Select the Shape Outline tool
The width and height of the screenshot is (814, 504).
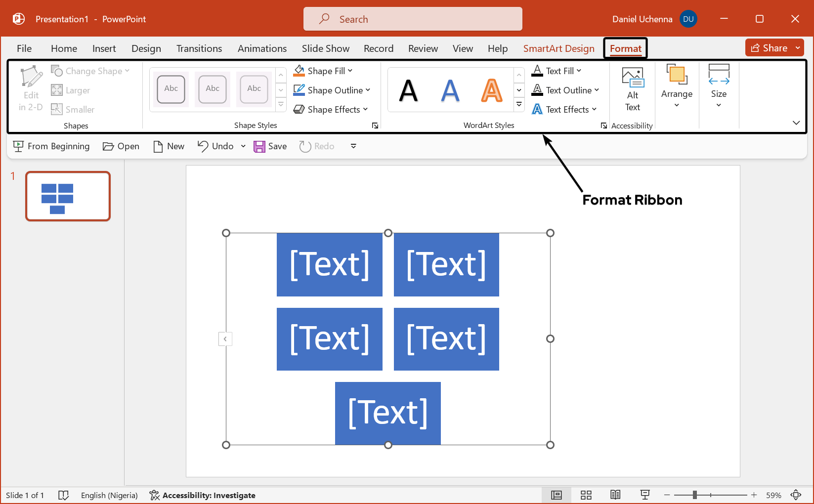point(331,90)
